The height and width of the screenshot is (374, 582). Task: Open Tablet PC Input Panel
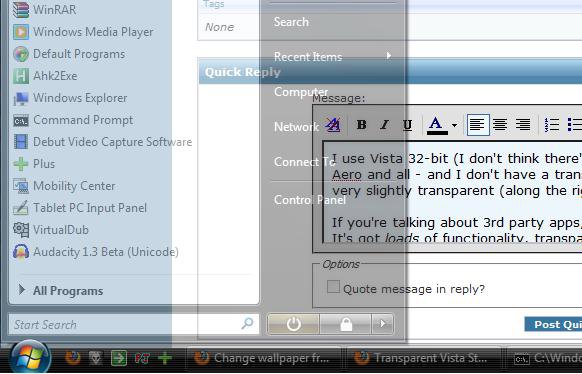[x=80, y=208]
